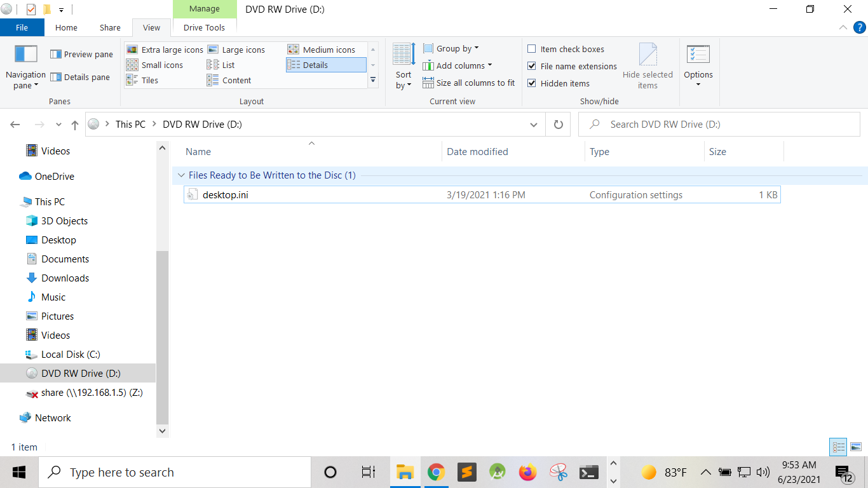
Task: Open the Group by dropdown
Action: coord(451,48)
